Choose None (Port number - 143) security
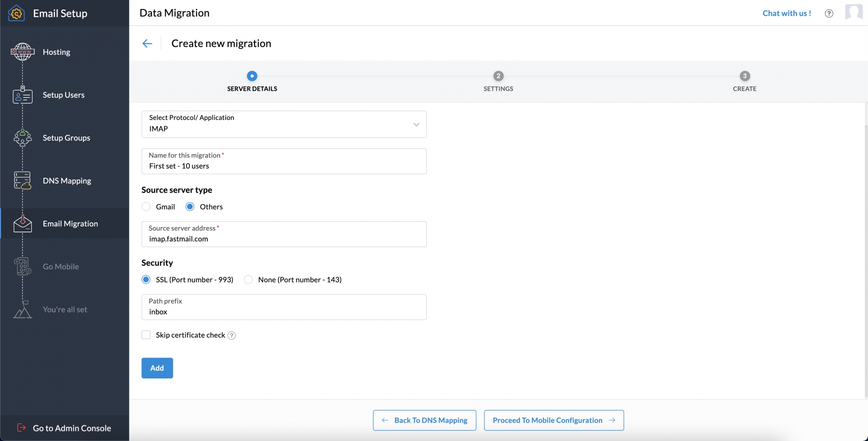Viewport: 868px width, 441px height. tap(248, 279)
